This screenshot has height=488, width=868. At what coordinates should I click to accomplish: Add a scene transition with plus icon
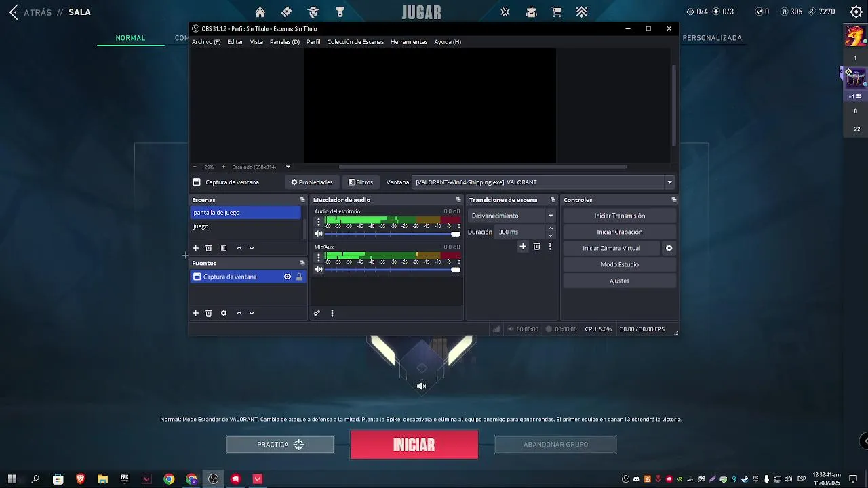pos(523,247)
